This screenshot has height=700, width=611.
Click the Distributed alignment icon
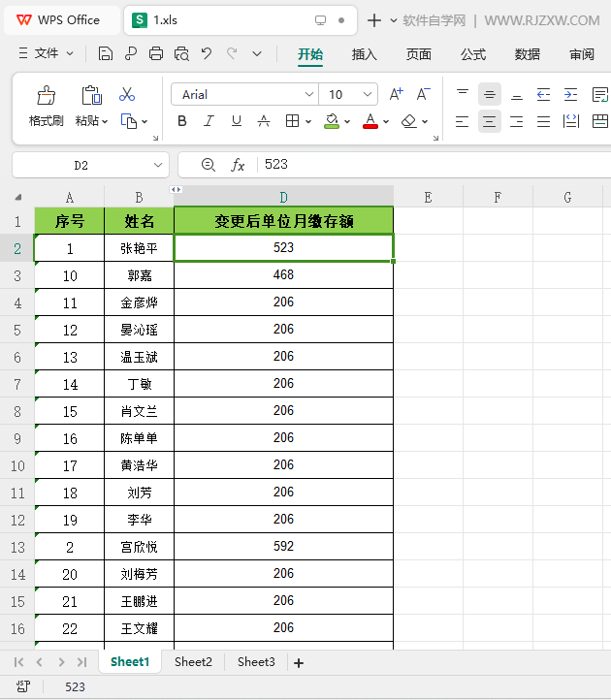click(571, 121)
